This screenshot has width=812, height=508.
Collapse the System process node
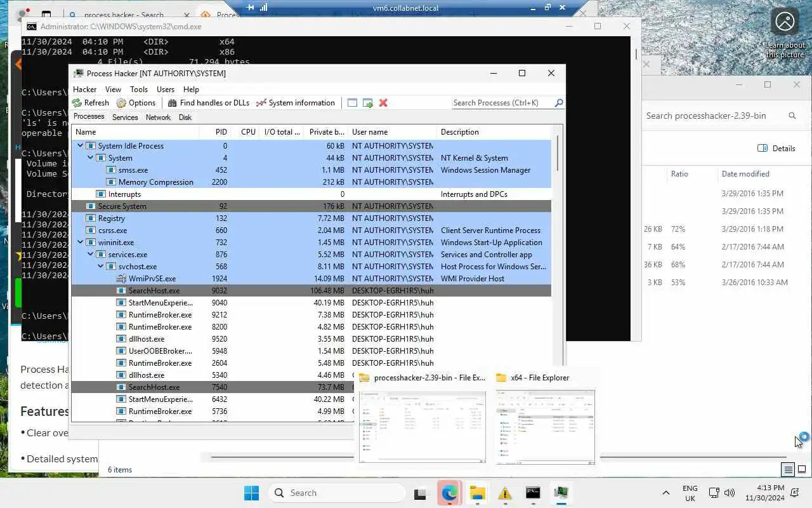pos(90,158)
